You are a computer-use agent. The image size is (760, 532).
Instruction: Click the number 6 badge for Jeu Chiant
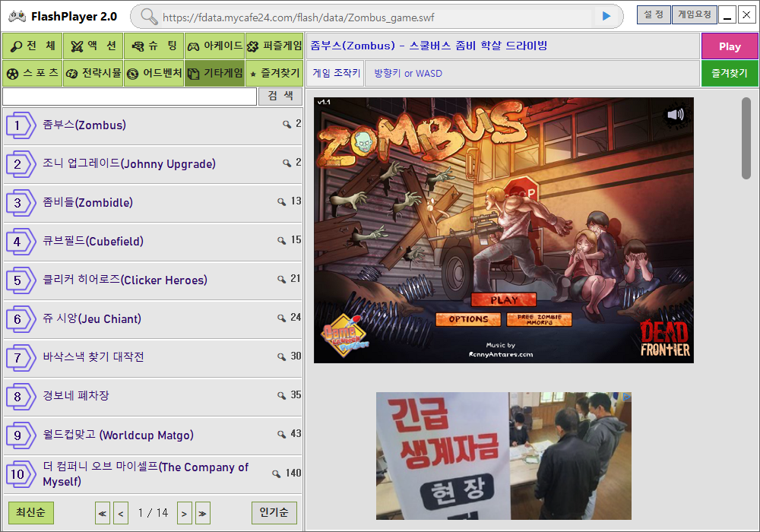tap(21, 319)
